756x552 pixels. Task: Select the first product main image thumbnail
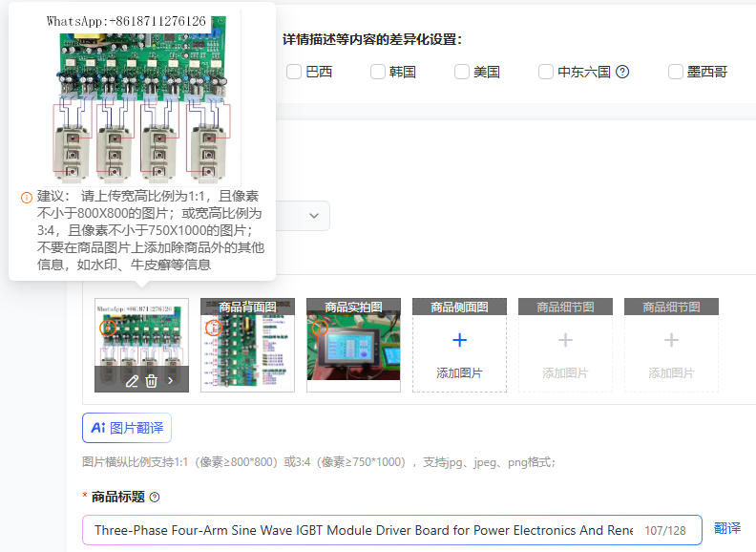(x=141, y=345)
